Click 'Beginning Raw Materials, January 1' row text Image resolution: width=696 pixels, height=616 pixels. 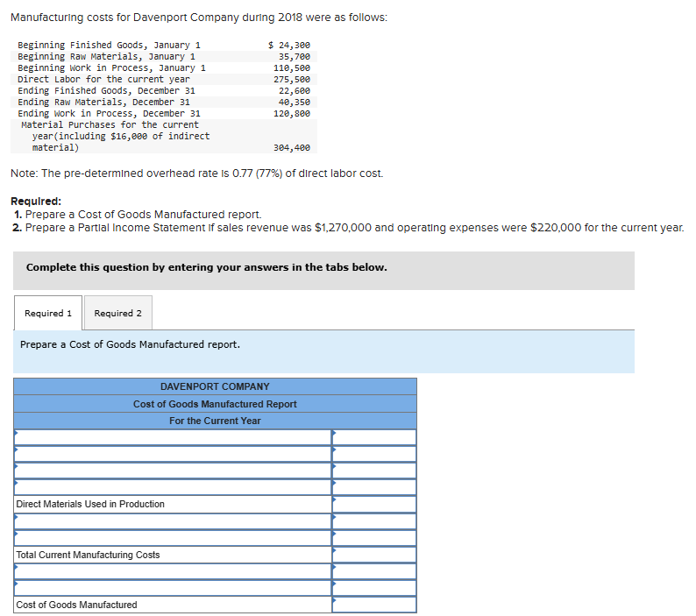(x=107, y=56)
